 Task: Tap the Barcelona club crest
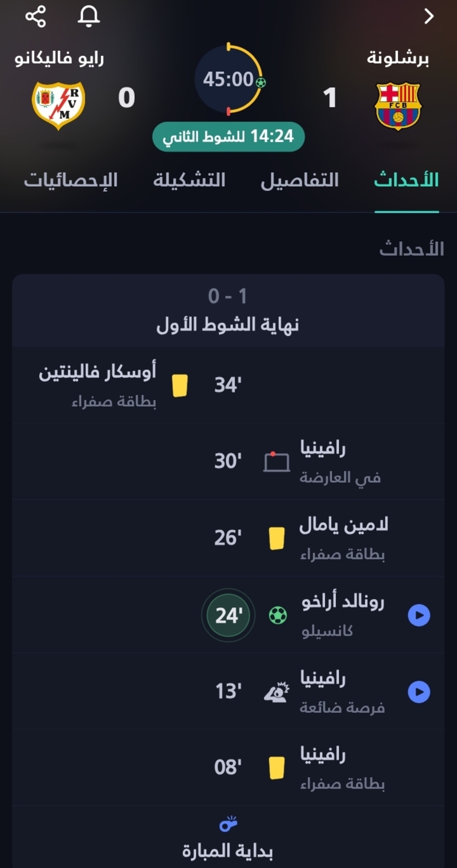[398, 105]
